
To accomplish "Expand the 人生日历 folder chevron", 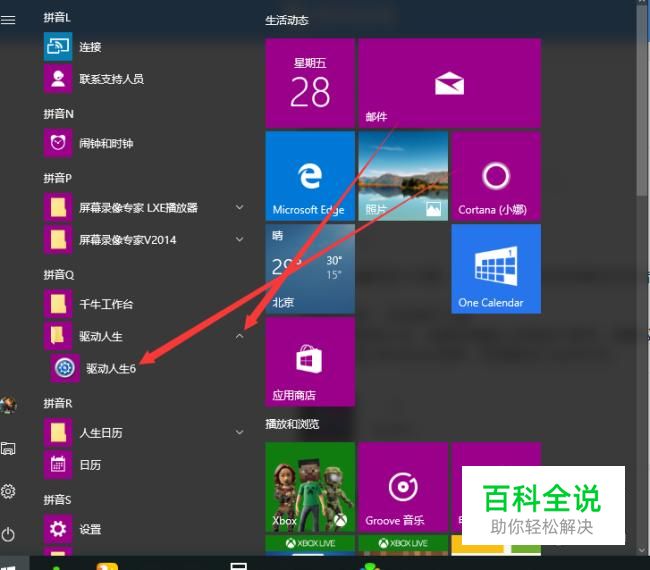I will point(240,432).
